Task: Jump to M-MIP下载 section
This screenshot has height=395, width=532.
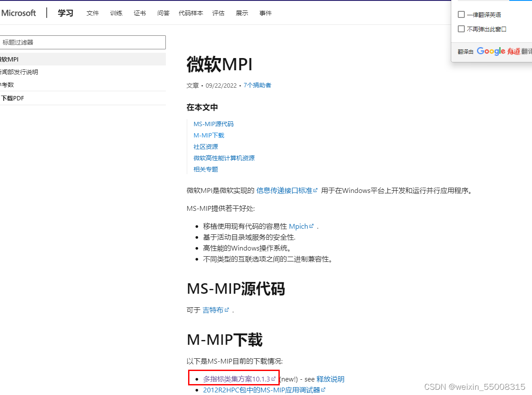Action: 209,135
